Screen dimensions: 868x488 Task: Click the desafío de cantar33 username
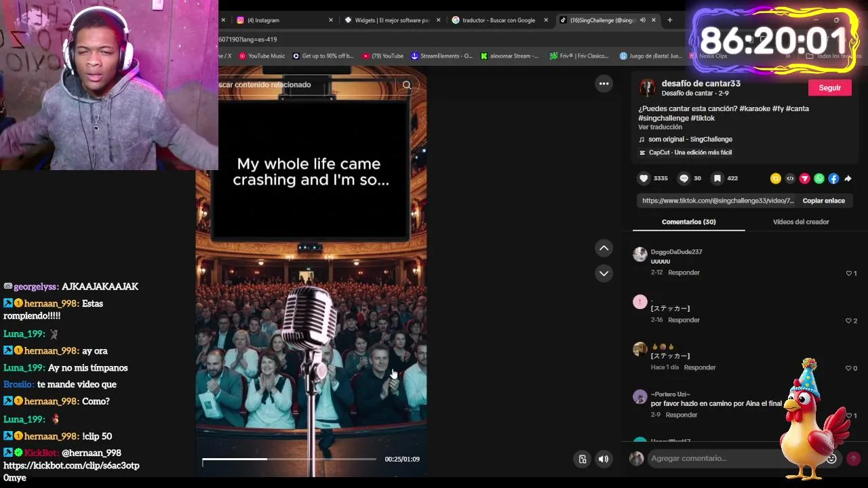coord(701,83)
